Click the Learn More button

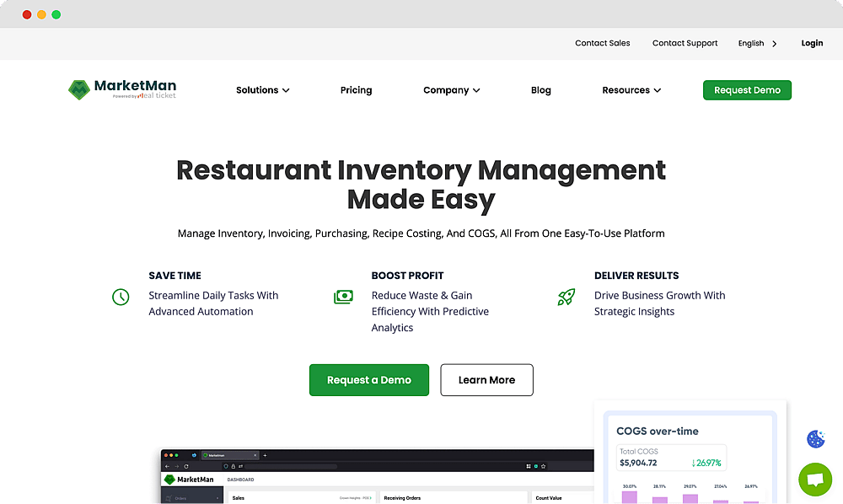point(486,380)
